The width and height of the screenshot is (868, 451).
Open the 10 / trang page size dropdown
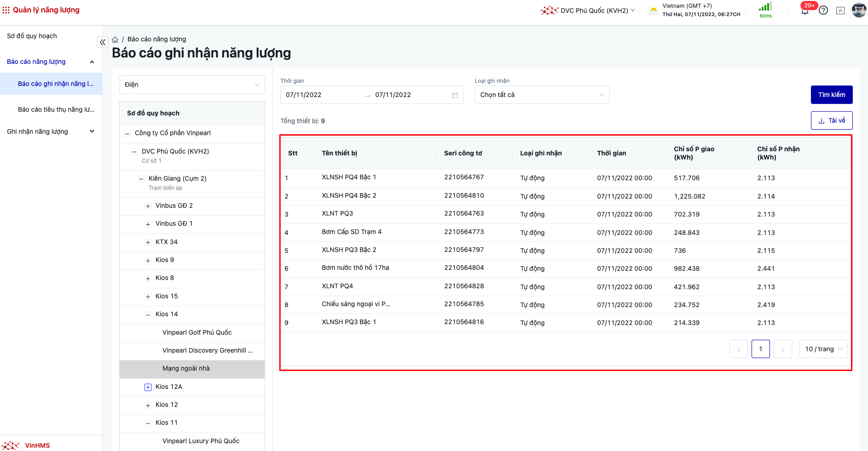[823, 349]
